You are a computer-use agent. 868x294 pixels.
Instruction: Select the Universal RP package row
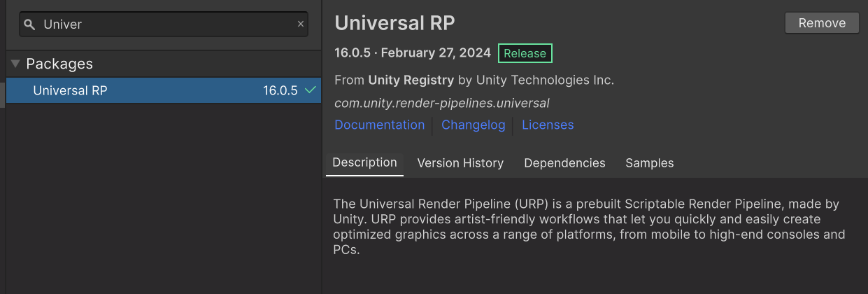coord(163,90)
